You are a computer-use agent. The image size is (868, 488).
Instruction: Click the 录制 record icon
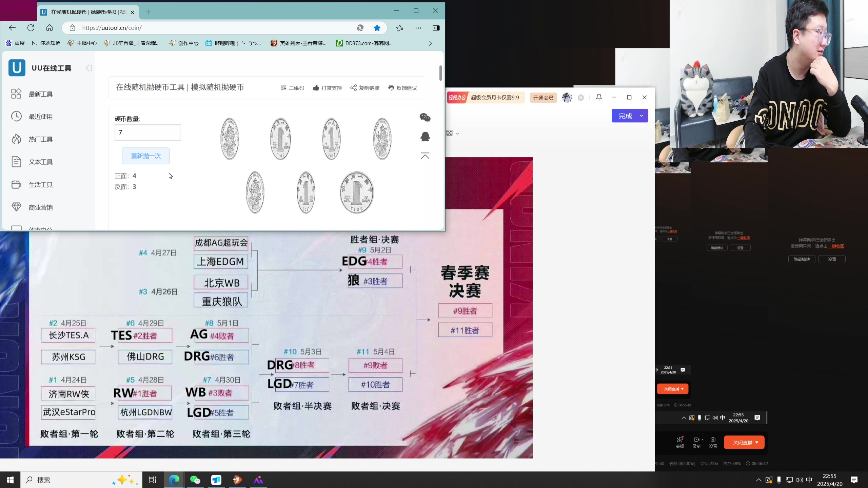pyautogui.click(x=696, y=440)
